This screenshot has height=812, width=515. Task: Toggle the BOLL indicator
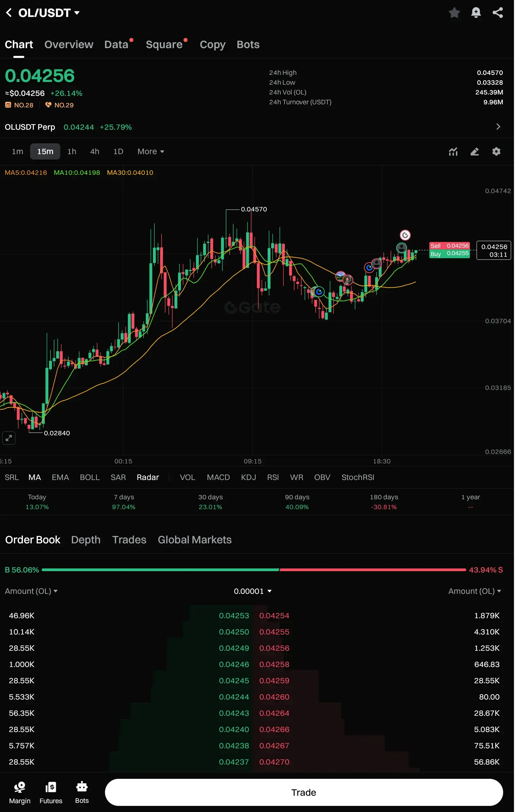coord(90,477)
